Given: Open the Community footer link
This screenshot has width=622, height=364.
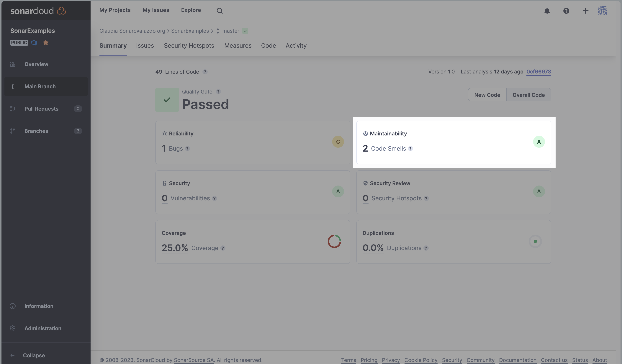Looking at the screenshot, I should pyautogui.click(x=480, y=360).
